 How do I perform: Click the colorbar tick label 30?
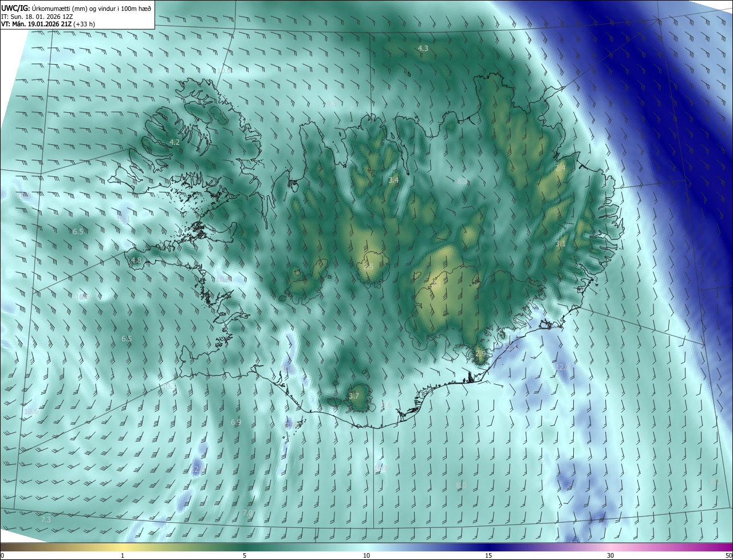(610, 555)
